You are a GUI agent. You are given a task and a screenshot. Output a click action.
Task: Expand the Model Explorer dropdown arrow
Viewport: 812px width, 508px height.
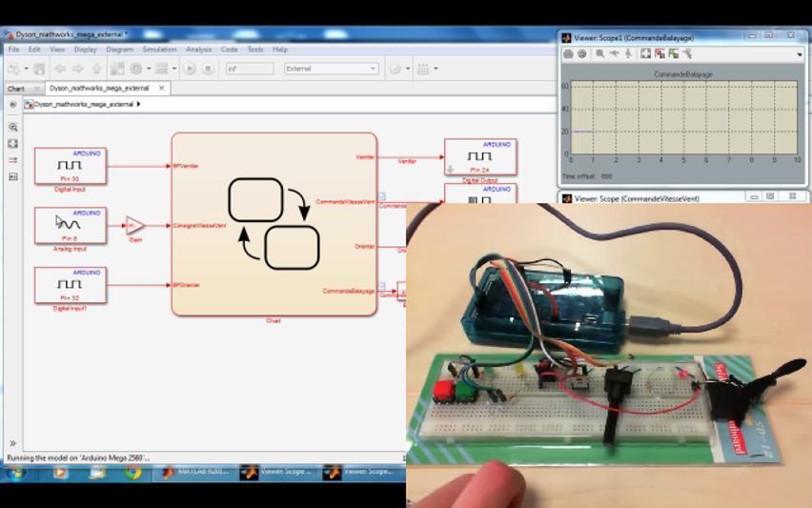(174, 69)
